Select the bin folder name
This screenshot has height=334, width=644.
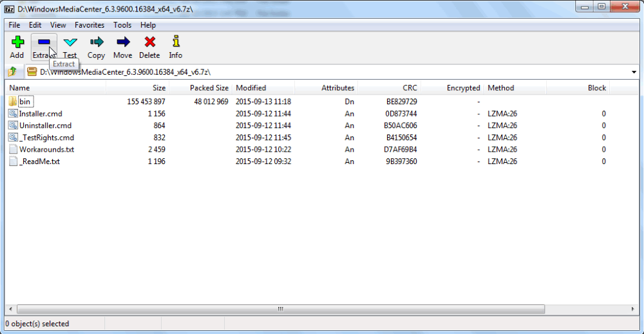pyautogui.click(x=25, y=102)
